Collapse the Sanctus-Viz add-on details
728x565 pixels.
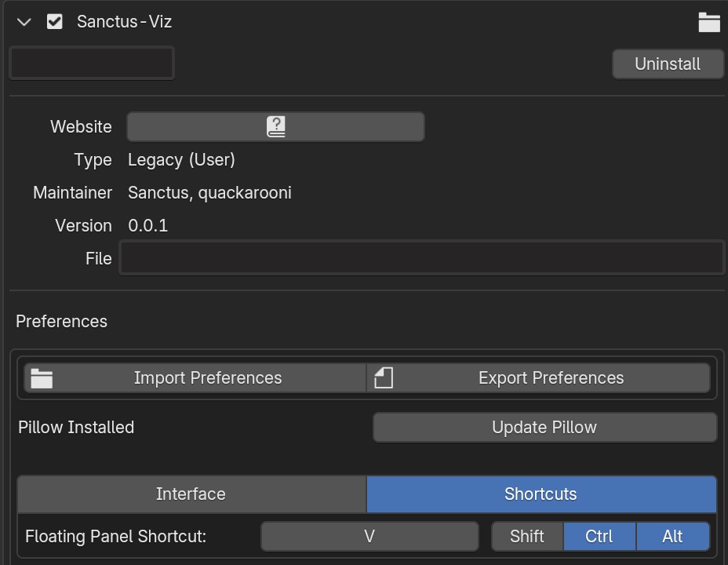click(x=24, y=22)
